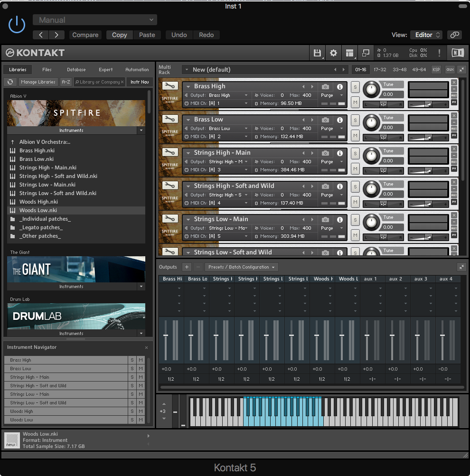Open wrench edit mode for Brass Low
Image resolution: width=470 pixels, height=476 pixels.
pos(170,119)
